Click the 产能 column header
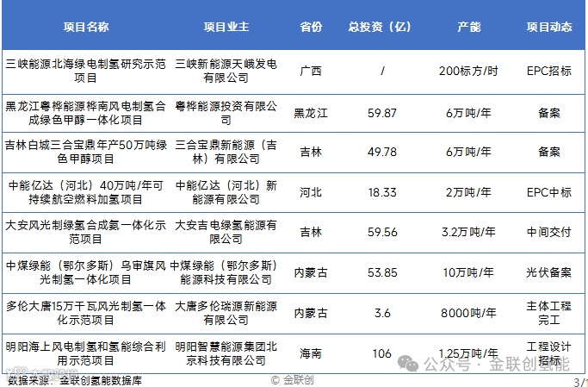 click(x=468, y=27)
